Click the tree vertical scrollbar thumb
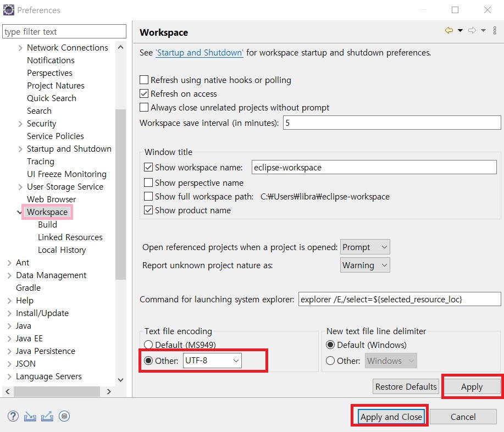The image size is (504, 432). (x=120, y=195)
